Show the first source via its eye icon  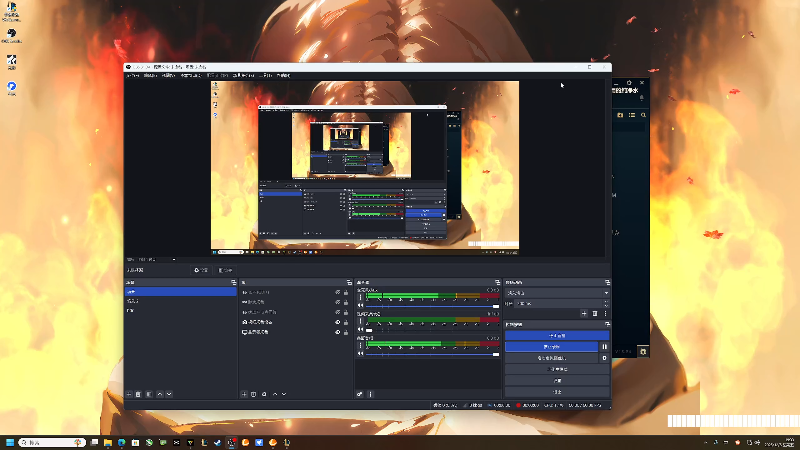tap(337, 292)
